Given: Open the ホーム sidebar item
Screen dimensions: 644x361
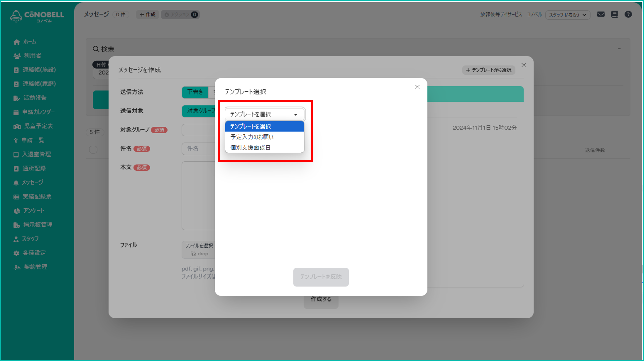Looking at the screenshot, I should tap(25, 42).
